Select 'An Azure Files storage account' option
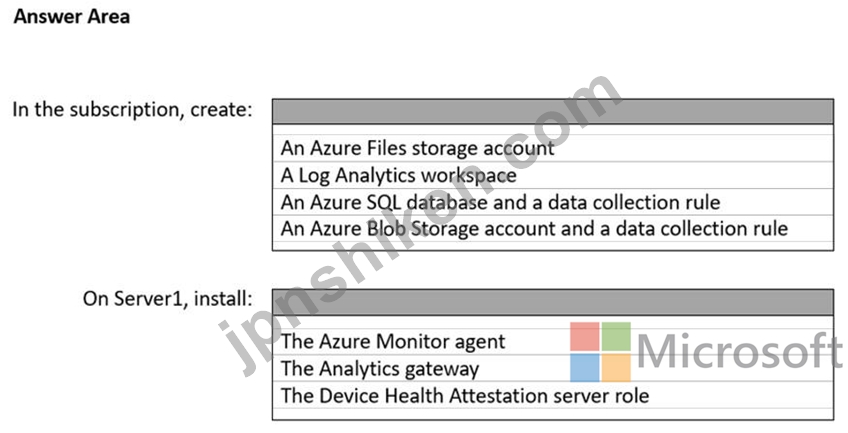Image resolution: width=848 pixels, height=433 pixels. 553,148
